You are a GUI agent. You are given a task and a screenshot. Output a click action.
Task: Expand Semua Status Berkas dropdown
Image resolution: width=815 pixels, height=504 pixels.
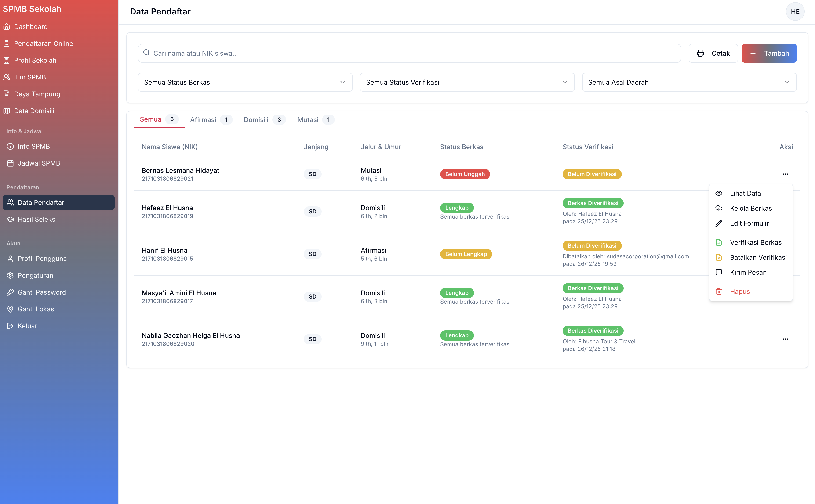tap(245, 82)
